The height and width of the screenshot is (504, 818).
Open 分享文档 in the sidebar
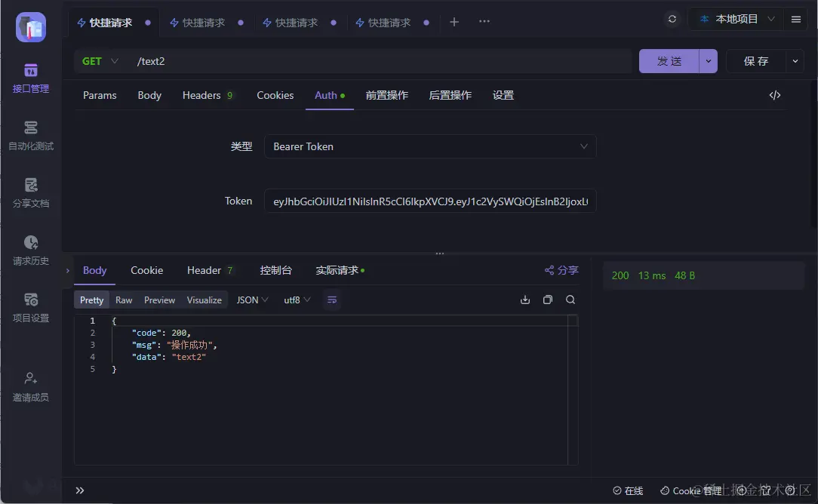click(x=31, y=193)
